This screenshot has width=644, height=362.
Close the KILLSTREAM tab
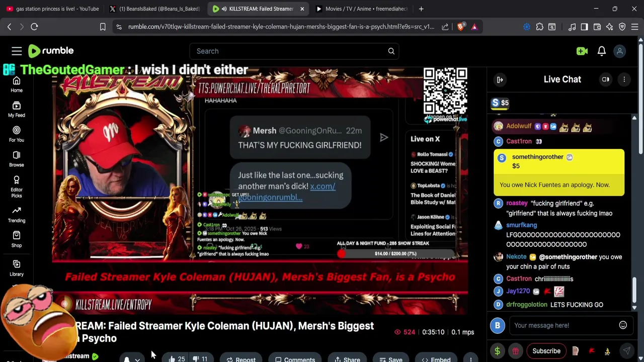point(302,9)
